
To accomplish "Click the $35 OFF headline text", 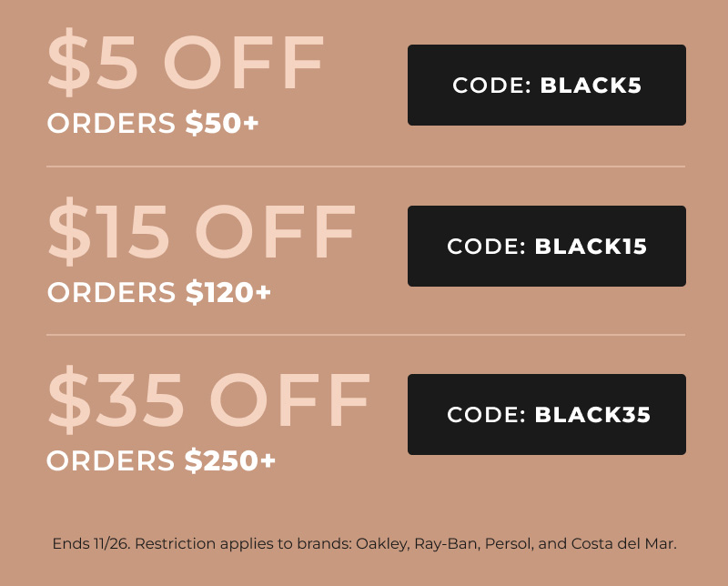I will point(208,399).
